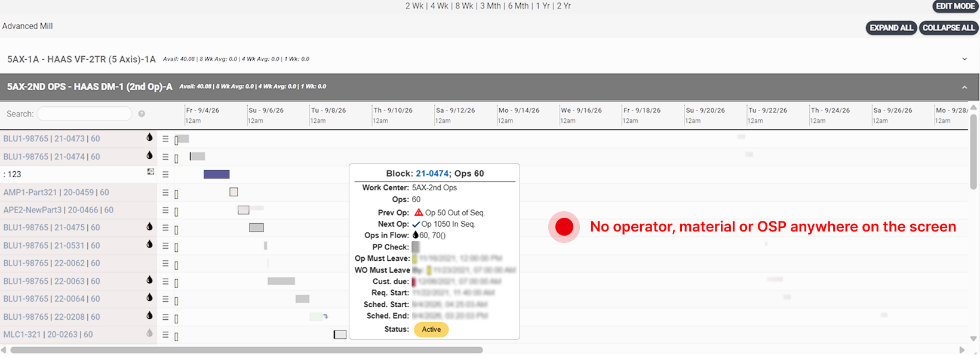This screenshot has width=980, height=358.
Task: Select the 8 Wk time range
Action: 464,6
